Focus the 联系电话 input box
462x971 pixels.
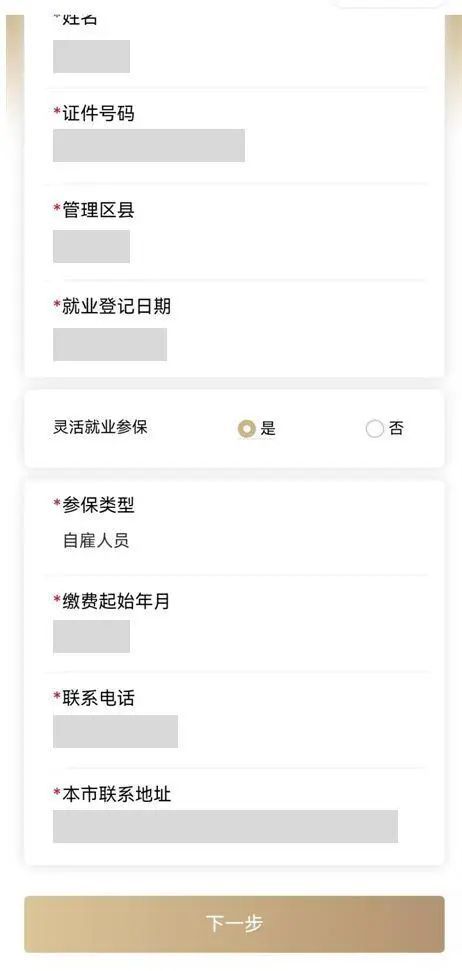[115, 731]
